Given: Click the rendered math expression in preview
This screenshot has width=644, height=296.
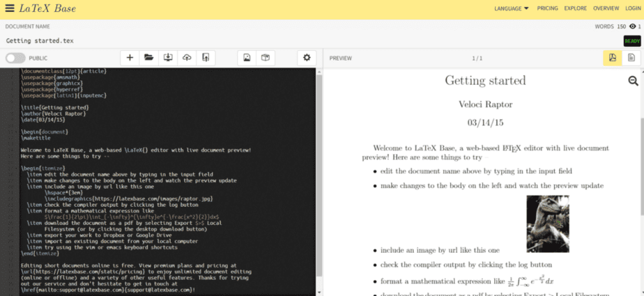Looking at the screenshot, I should click(x=530, y=281).
